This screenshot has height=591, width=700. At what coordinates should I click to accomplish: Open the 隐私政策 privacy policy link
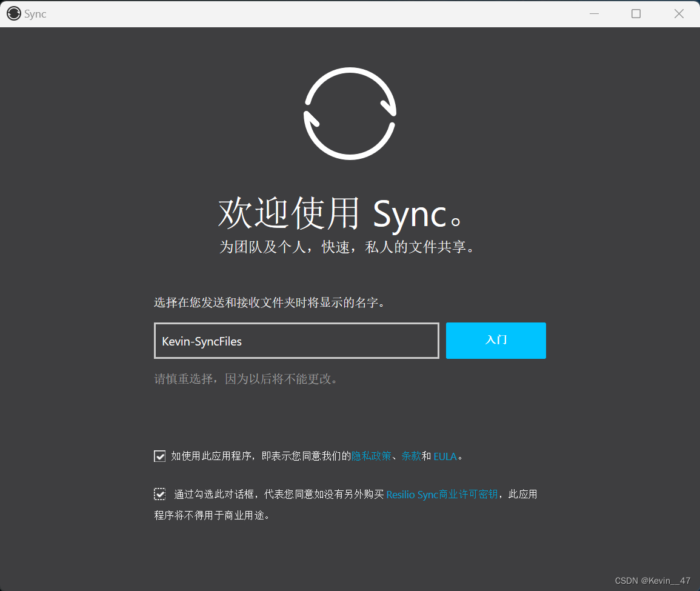coord(372,456)
